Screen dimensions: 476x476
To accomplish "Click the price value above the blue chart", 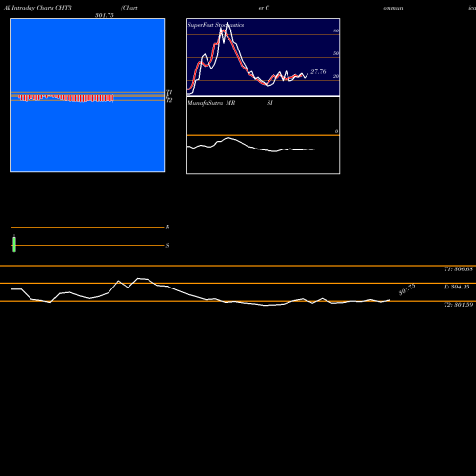I will click(105, 15).
